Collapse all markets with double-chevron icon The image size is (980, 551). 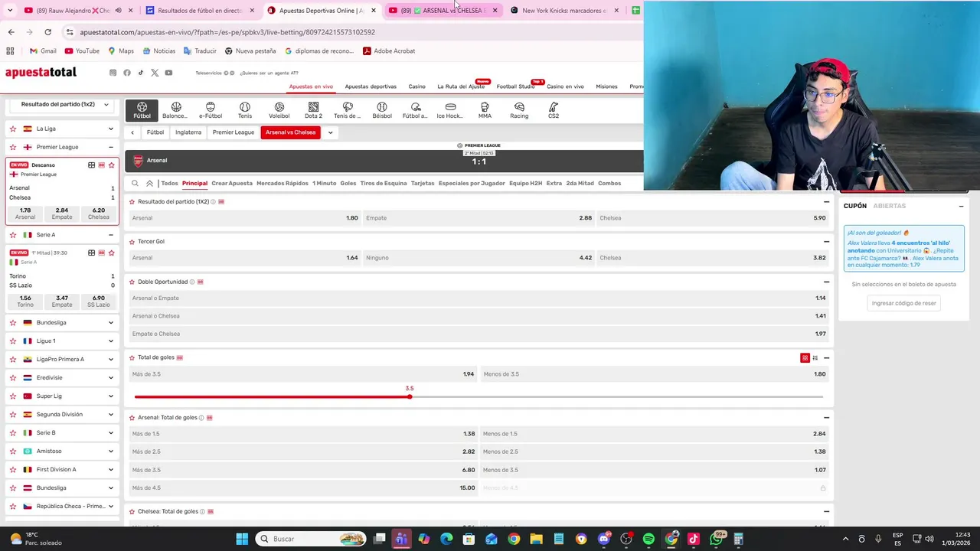pyautogui.click(x=149, y=184)
